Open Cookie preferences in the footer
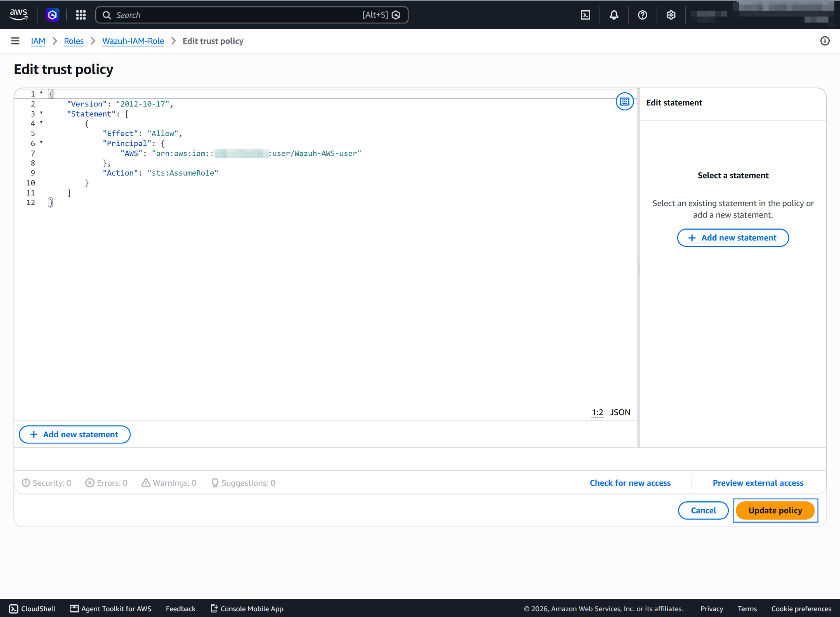 pos(801,609)
